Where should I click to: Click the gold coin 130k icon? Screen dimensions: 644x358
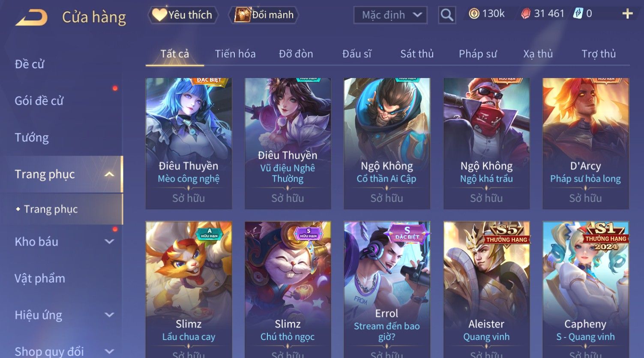click(474, 14)
